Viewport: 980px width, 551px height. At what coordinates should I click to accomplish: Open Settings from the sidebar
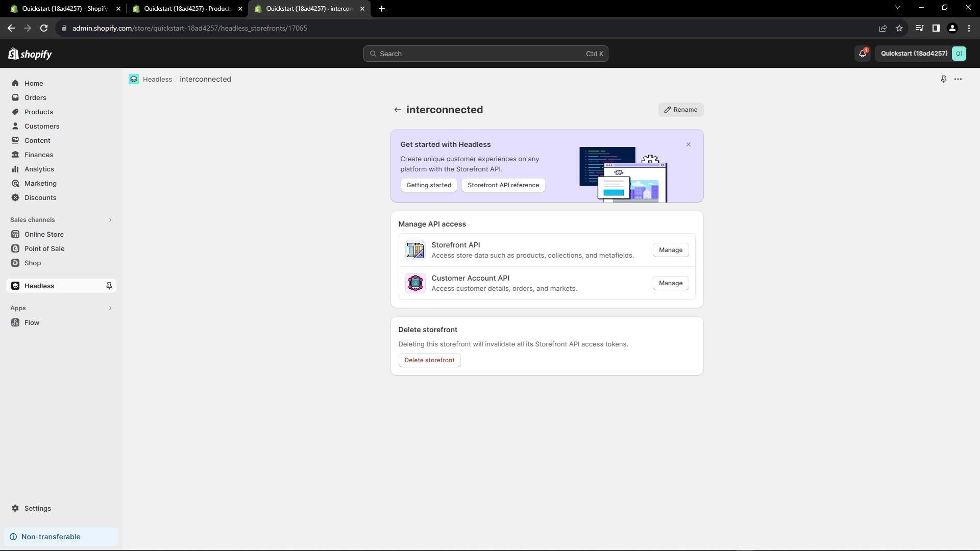[37, 508]
